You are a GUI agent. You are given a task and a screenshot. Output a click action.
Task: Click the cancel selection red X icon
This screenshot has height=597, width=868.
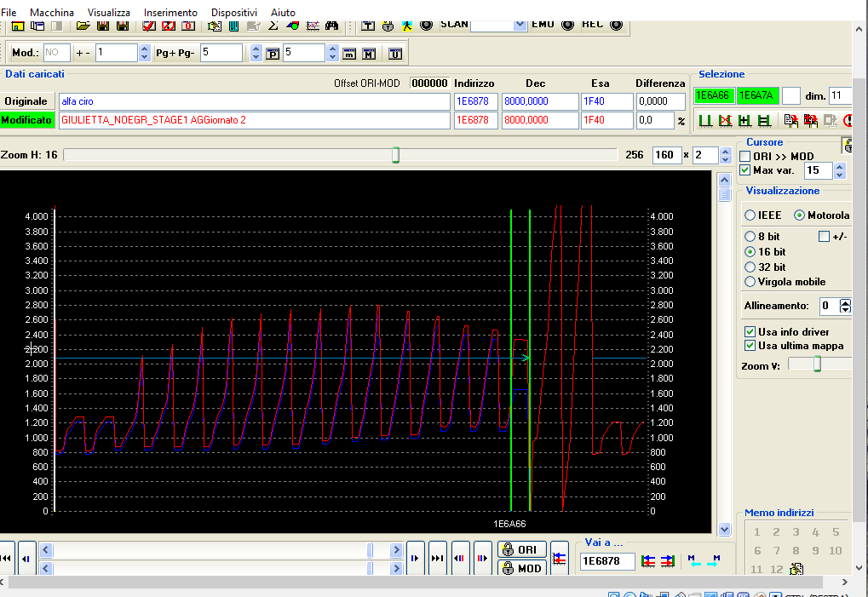click(725, 121)
